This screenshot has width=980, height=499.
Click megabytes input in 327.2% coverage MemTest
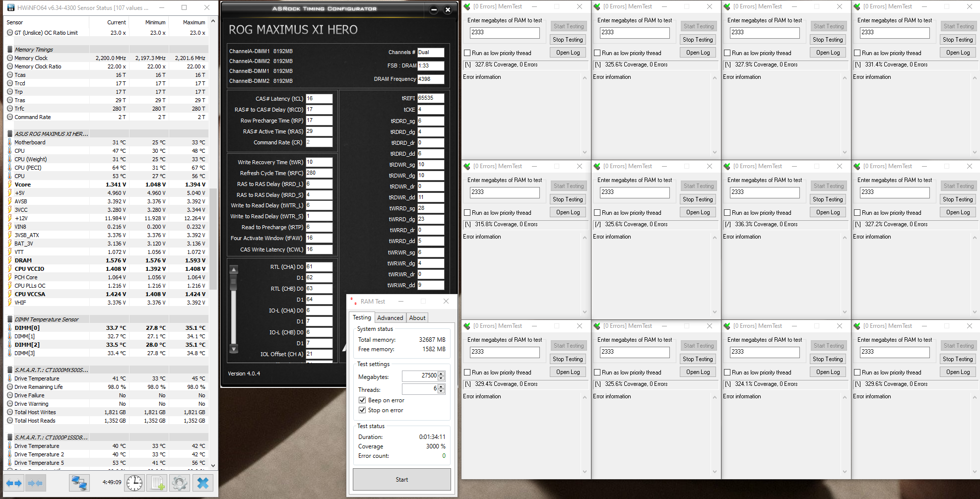click(x=894, y=192)
